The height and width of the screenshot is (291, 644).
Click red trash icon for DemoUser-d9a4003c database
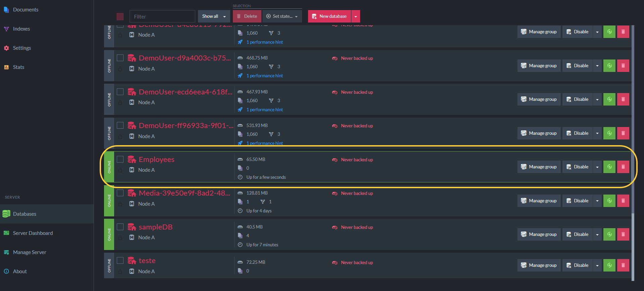coord(623,66)
